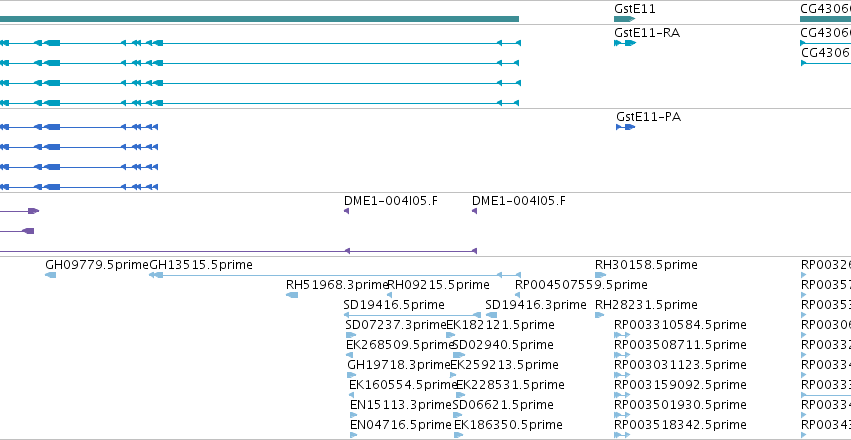Click the RP003159092.5prime label

click(681, 385)
